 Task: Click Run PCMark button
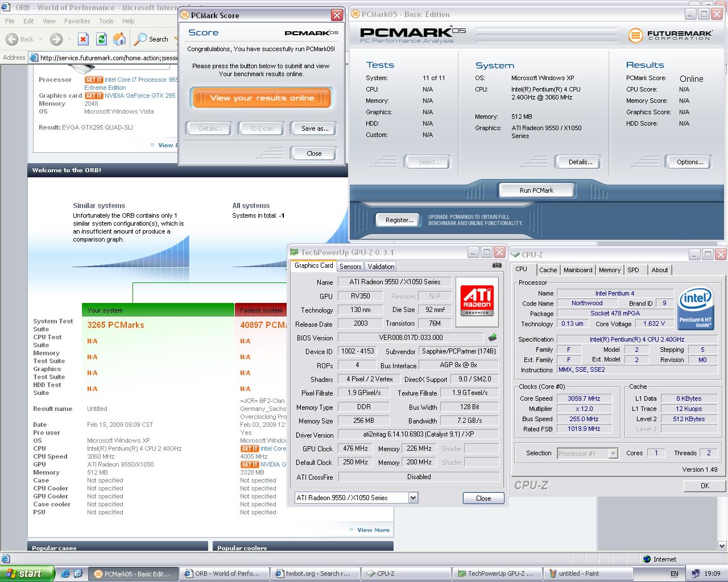tap(536, 190)
